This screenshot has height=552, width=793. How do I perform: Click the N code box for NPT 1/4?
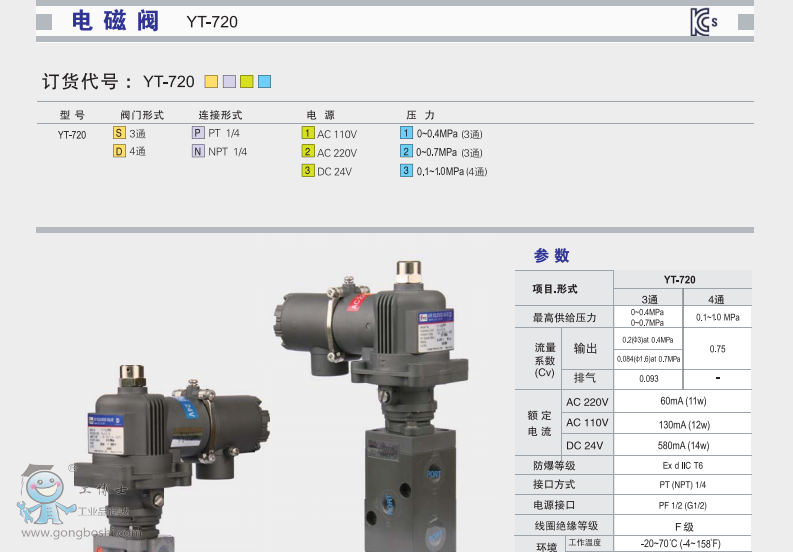click(198, 151)
